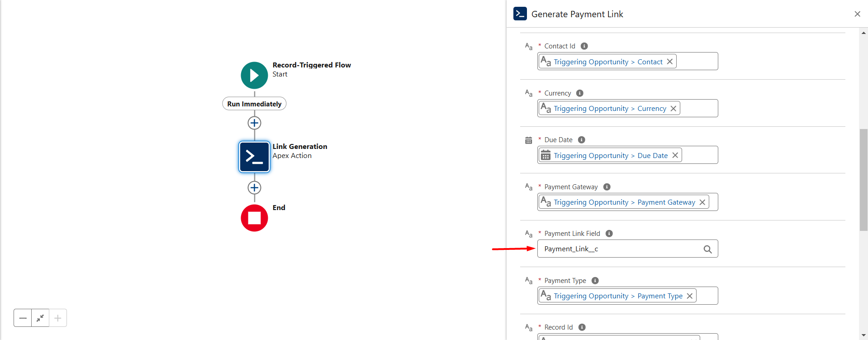Show info tooltip for Payment Type
The image size is (868, 340).
coord(595,281)
